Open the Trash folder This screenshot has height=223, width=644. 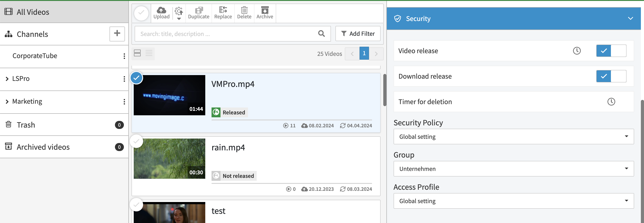(64, 125)
